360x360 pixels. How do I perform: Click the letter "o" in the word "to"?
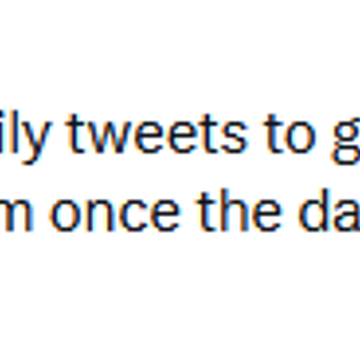tap(300, 137)
